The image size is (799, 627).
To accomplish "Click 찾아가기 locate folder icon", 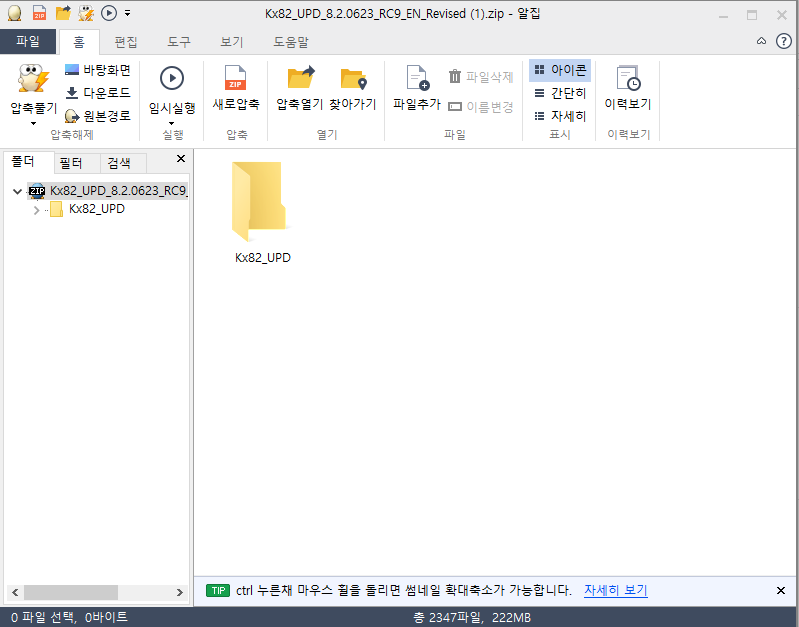I will (x=353, y=78).
